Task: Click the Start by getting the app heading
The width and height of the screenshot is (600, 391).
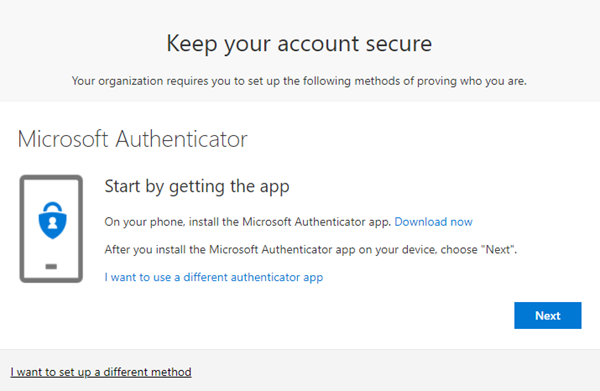Action: [x=197, y=187]
